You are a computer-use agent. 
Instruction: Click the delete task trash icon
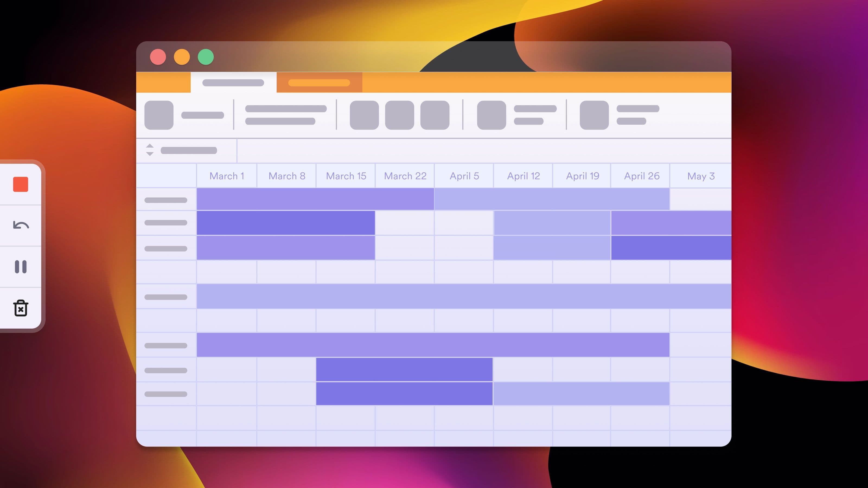21,307
